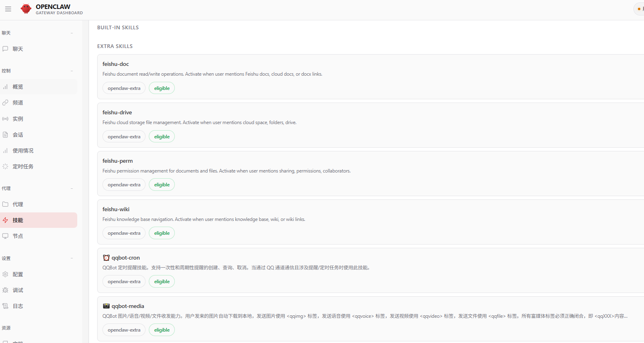The image size is (644, 343).
Task: Click openclaw-extra tag on feishu-perm
Action: point(124,185)
